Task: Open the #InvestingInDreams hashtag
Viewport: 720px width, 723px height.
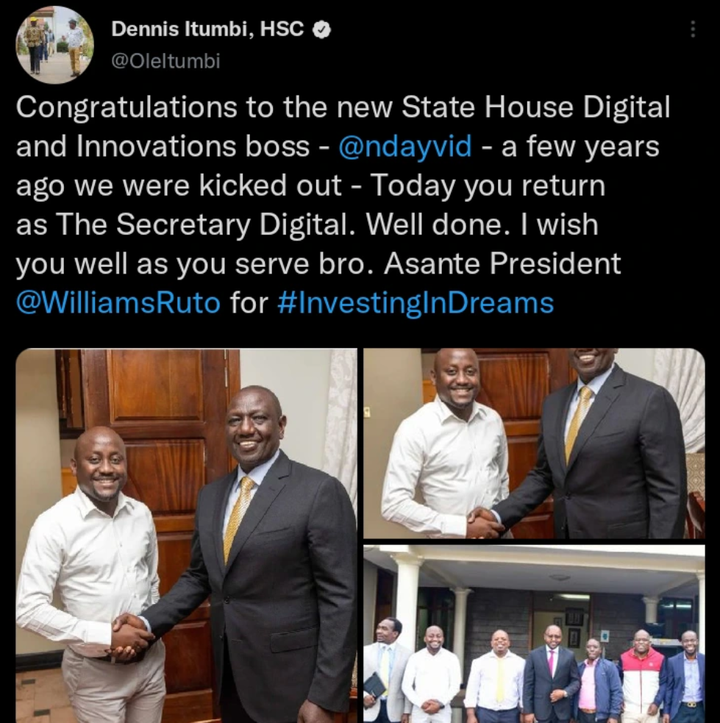Action: click(x=416, y=303)
